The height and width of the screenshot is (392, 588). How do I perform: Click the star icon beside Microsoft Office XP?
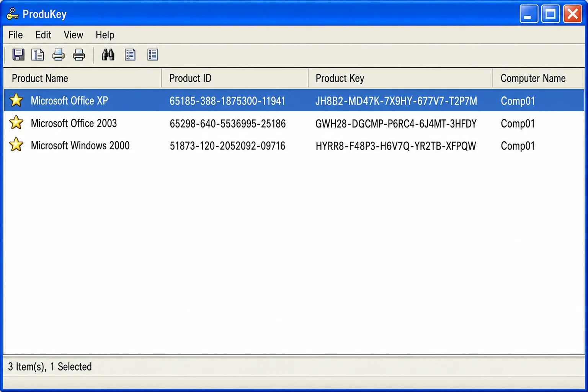coord(16,100)
